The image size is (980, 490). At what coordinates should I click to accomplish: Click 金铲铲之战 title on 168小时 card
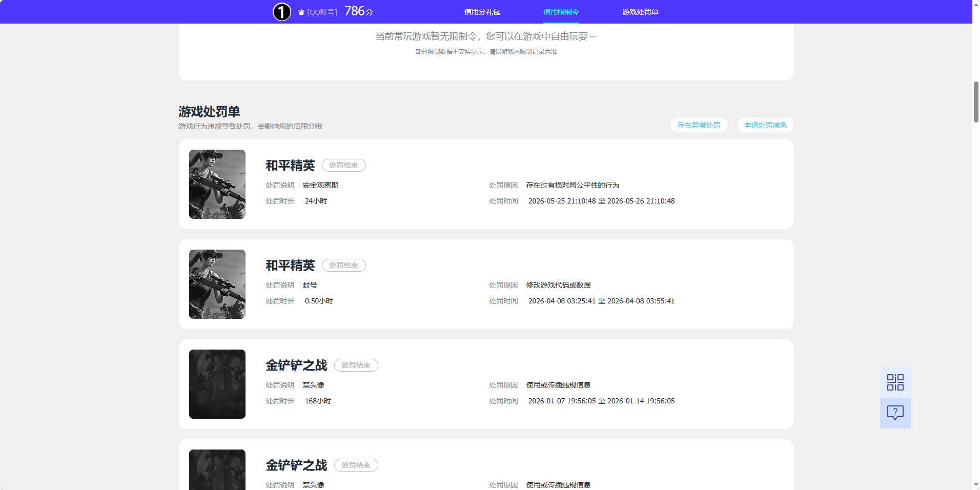[x=296, y=365]
